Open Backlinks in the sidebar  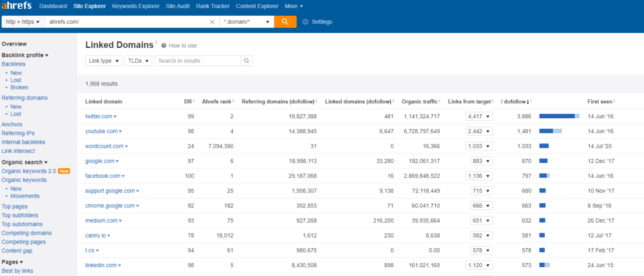click(14, 64)
